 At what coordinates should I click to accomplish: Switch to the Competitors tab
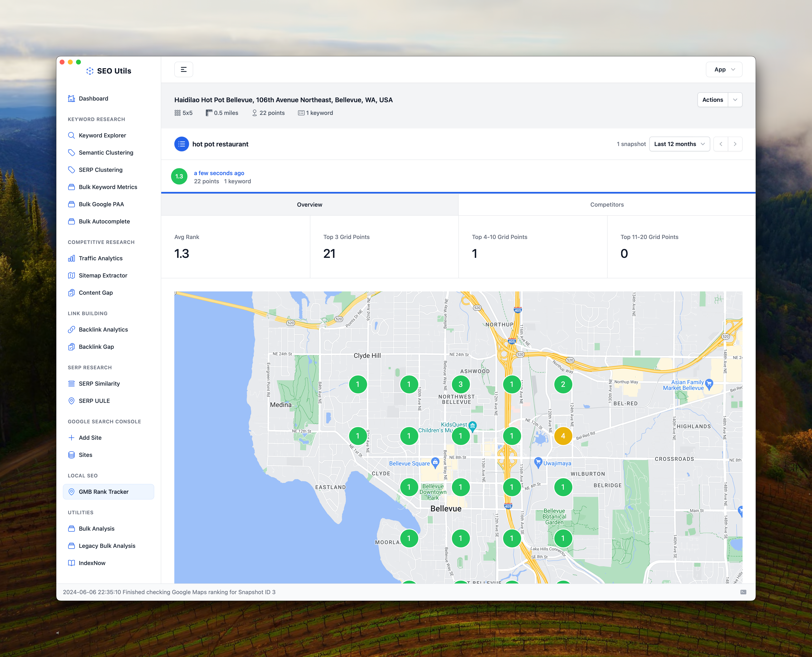click(607, 205)
